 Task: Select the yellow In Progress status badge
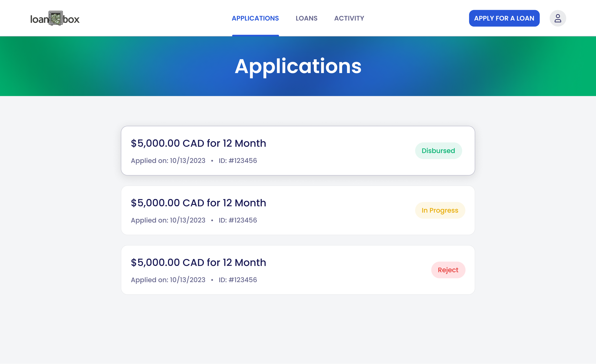pos(440,210)
